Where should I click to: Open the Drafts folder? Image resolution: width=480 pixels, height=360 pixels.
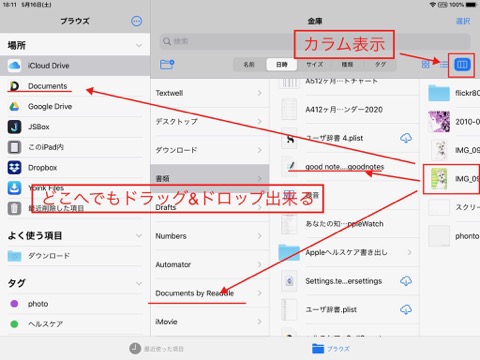[210, 207]
